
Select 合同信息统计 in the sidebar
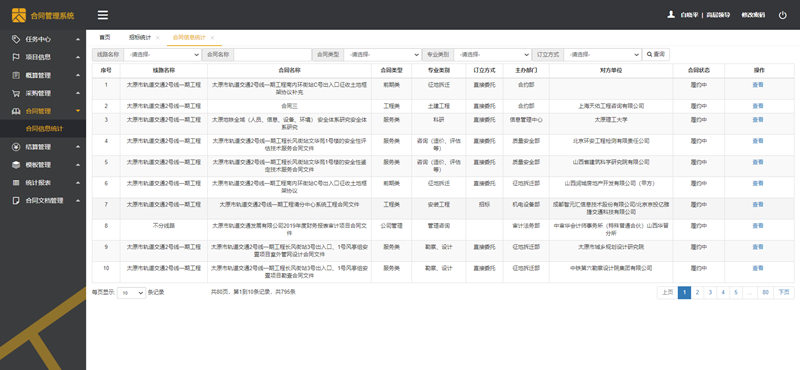[43, 129]
